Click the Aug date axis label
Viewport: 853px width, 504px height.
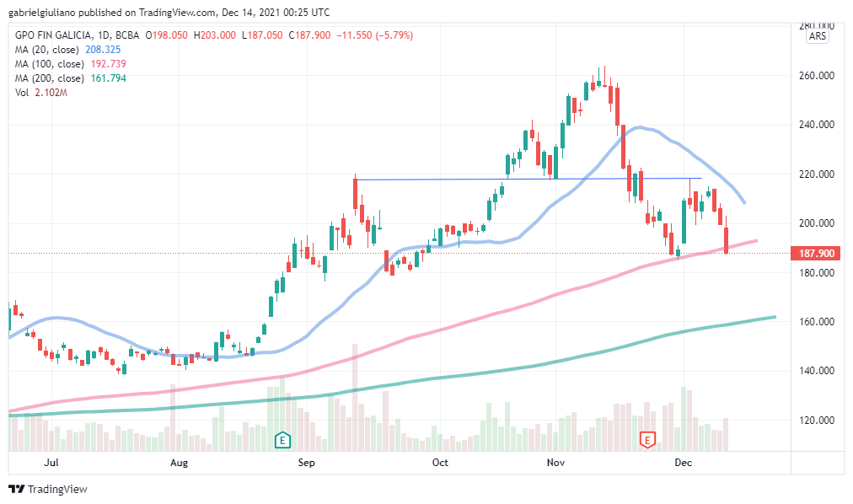[x=179, y=462]
